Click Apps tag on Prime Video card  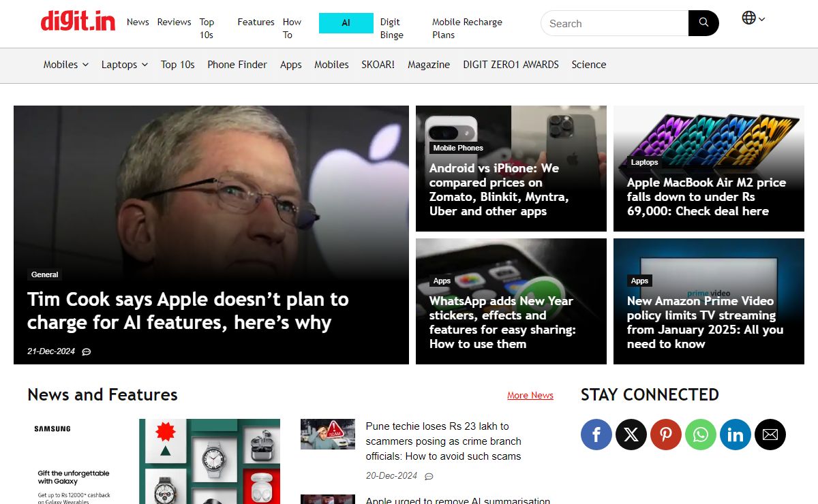[640, 281]
